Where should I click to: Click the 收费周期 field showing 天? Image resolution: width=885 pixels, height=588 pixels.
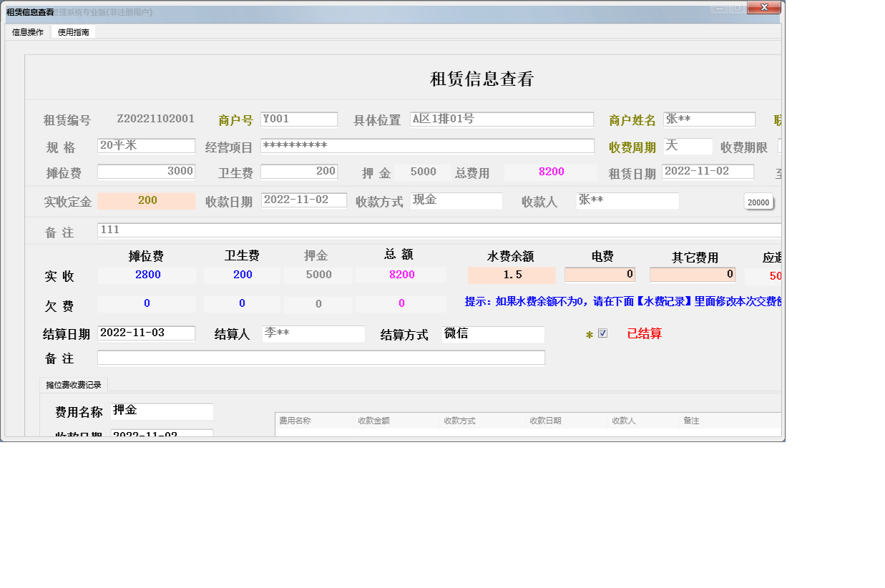click(x=687, y=146)
